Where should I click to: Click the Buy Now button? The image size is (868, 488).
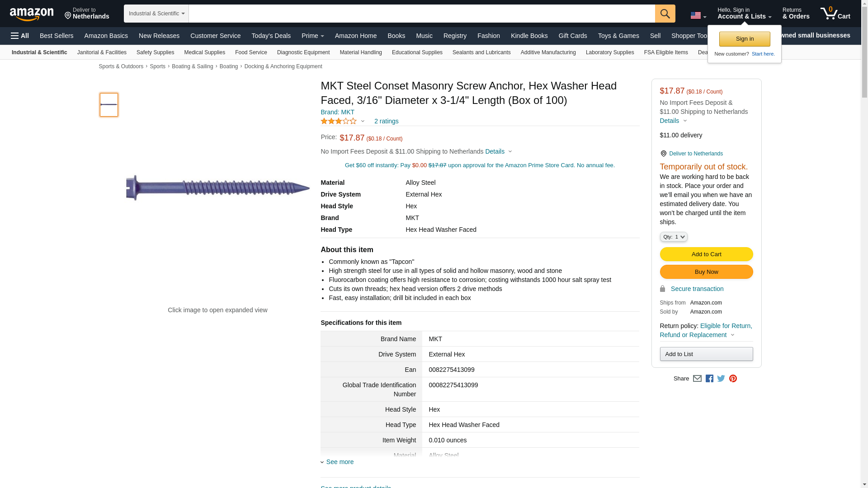706,272
